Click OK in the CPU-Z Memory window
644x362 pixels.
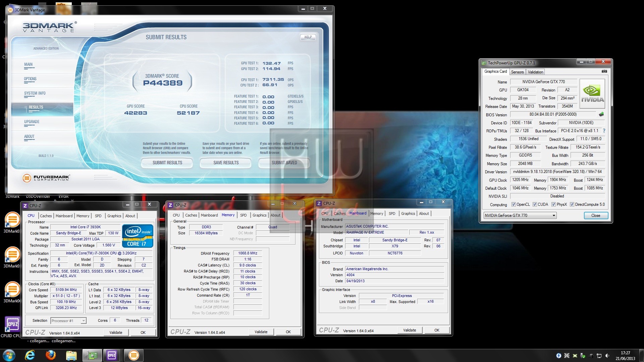pyautogui.click(x=288, y=332)
